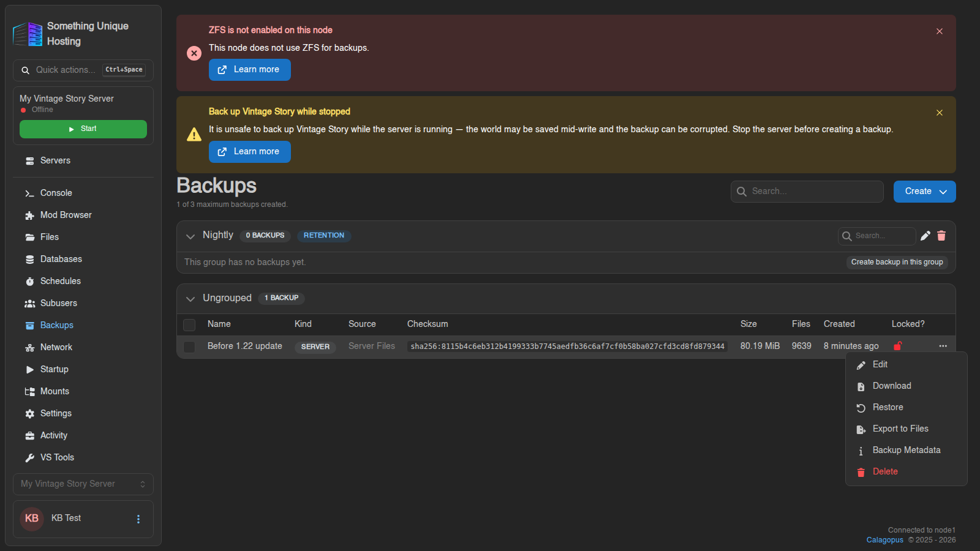Select all backups with header checkbox
The width and height of the screenshot is (980, 551).
189,324
